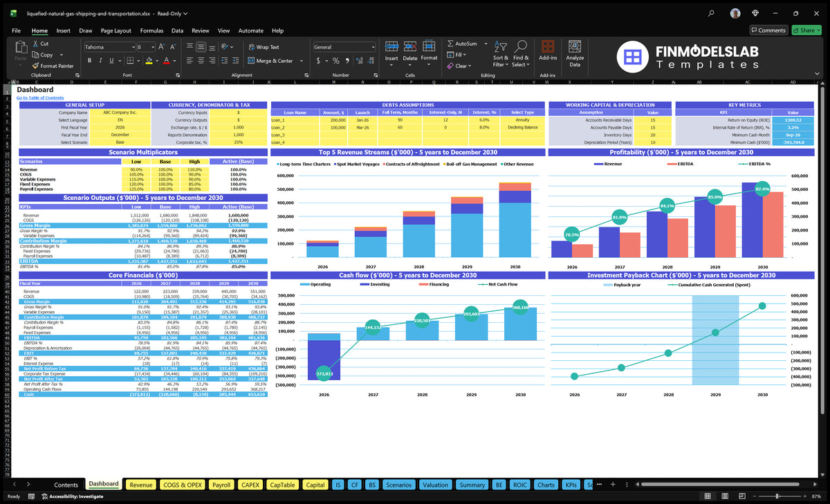
Task: Click the horizontal scrollbar beside sheet tabs
Action: tap(719, 485)
